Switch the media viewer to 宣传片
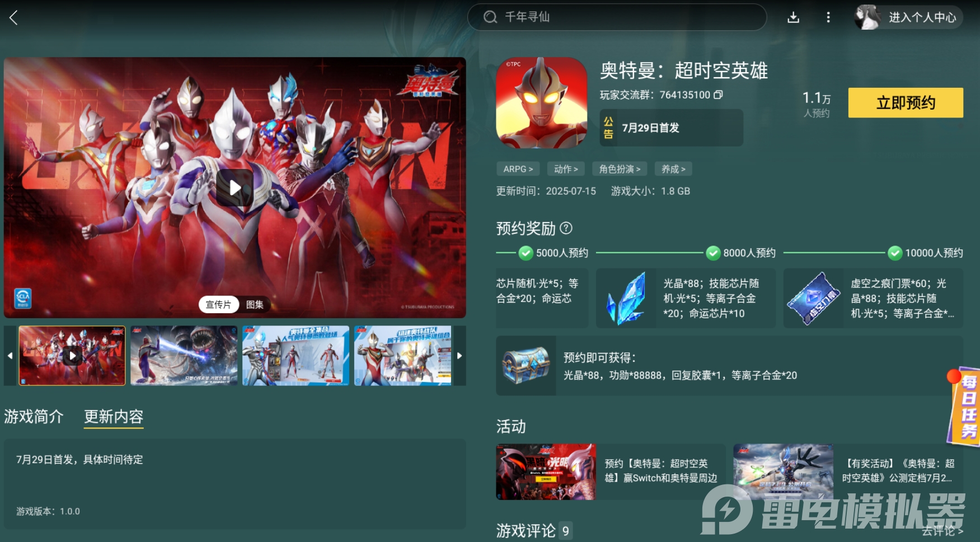The width and height of the screenshot is (980, 542). click(218, 304)
